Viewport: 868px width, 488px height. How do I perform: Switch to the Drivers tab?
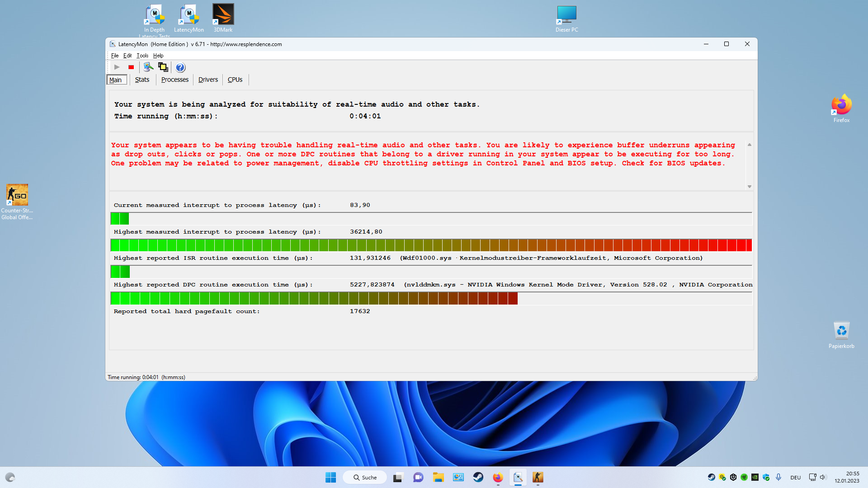point(208,80)
